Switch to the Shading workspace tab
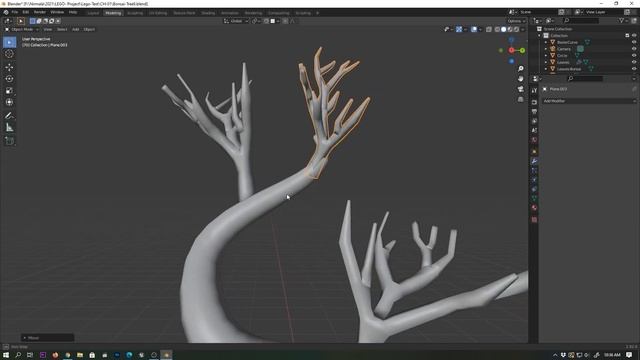 pos(208,13)
